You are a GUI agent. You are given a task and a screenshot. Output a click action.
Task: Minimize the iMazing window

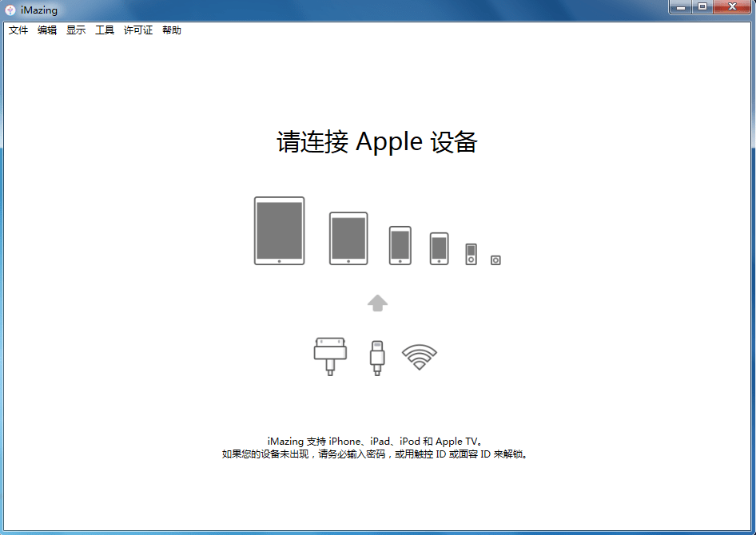click(681, 7)
